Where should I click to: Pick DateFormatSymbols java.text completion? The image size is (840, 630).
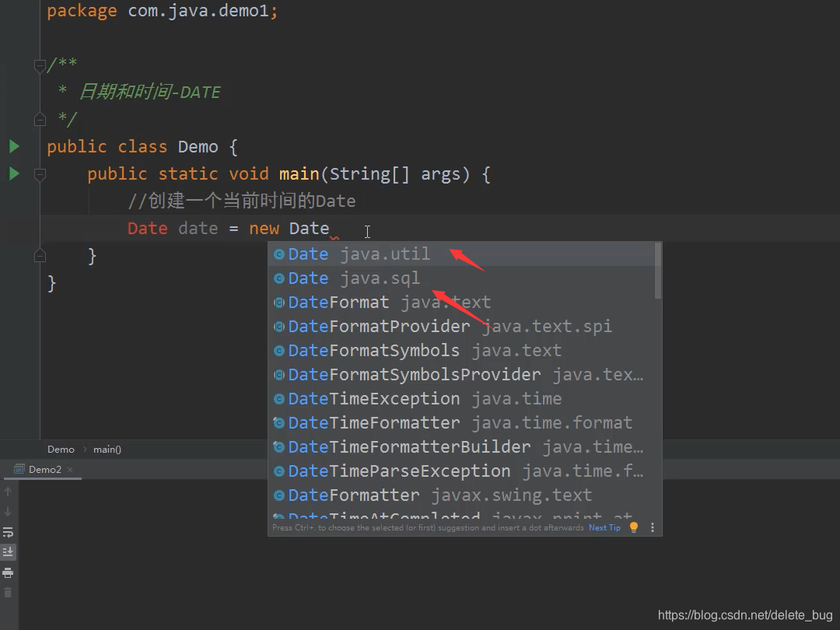(460, 350)
